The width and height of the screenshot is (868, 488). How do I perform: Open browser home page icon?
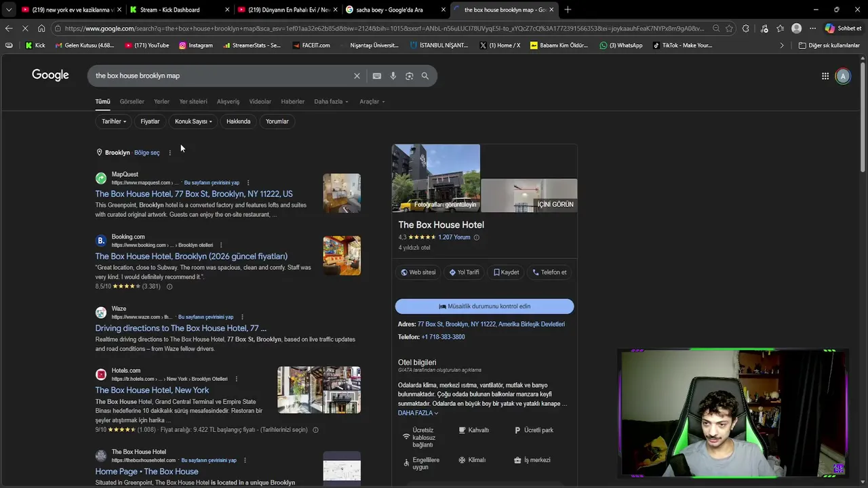tap(41, 28)
